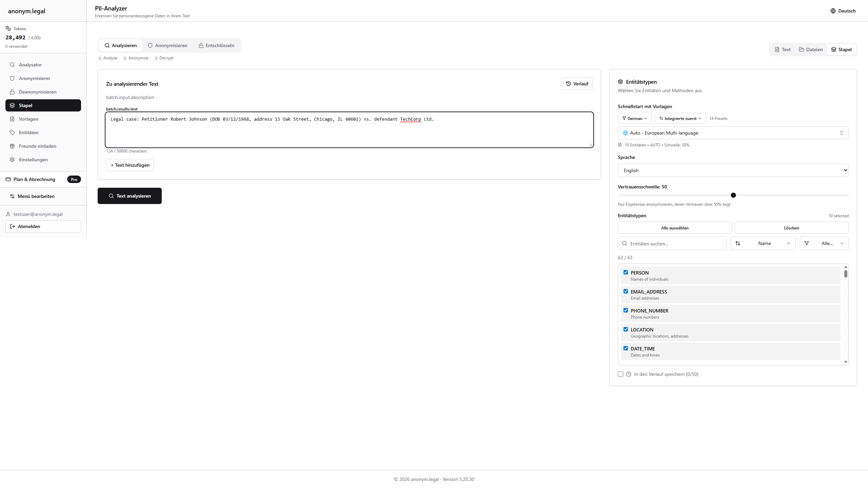This screenshot has width=868, height=488.
Task: Disable the EMAIL_ADDRESS entity type
Action: click(x=626, y=291)
